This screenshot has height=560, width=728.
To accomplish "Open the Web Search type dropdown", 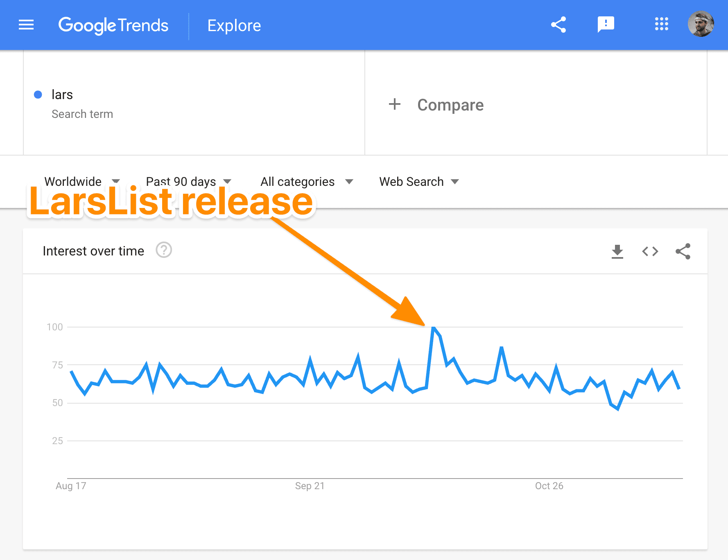I will [x=419, y=181].
